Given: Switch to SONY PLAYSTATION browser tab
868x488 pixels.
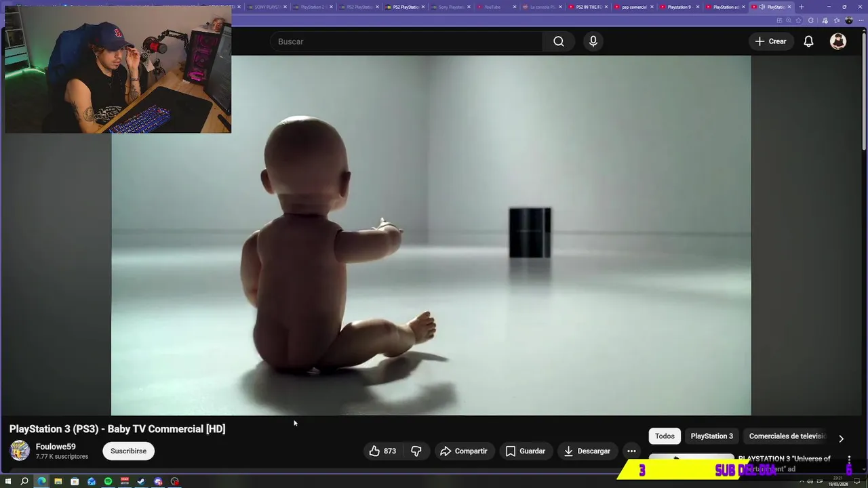Looking at the screenshot, I should [267, 7].
